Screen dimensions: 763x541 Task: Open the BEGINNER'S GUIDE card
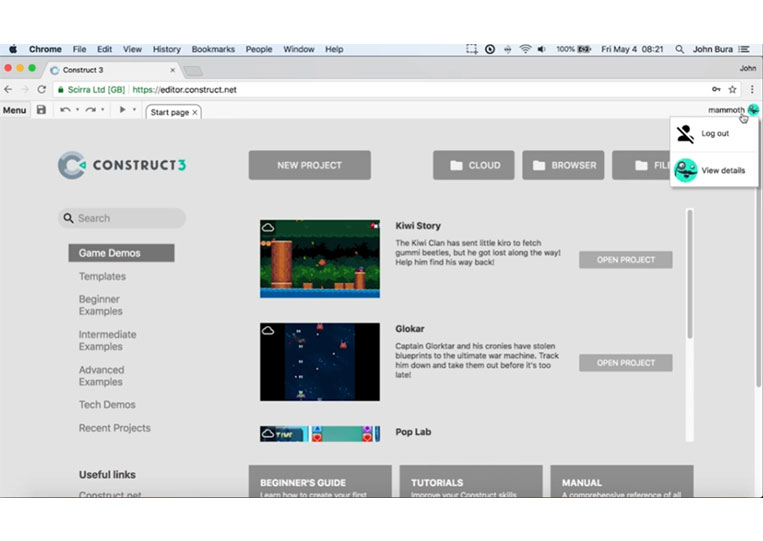(320, 481)
